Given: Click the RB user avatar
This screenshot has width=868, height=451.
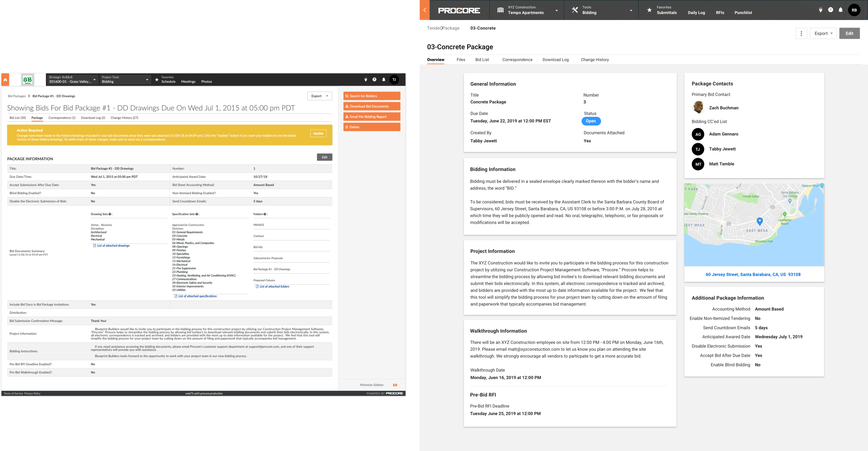Looking at the screenshot, I should (x=854, y=10).
